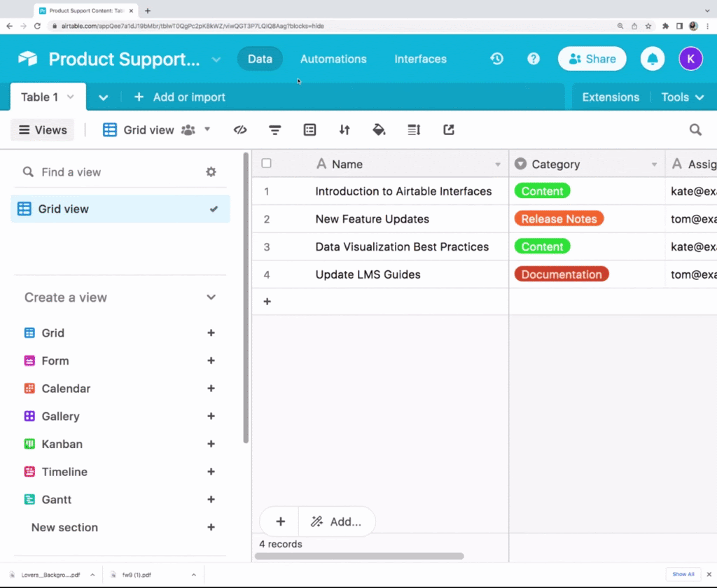Click the horizontal scrollbar below the grid

[359, 556]
